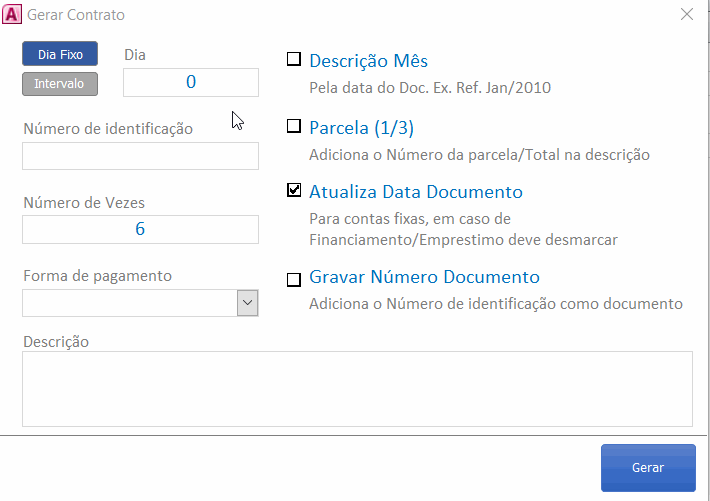Screen dimensions: 710x501
Task: Click the Parcela (1/3) label
Action: (x=361, y=128)
